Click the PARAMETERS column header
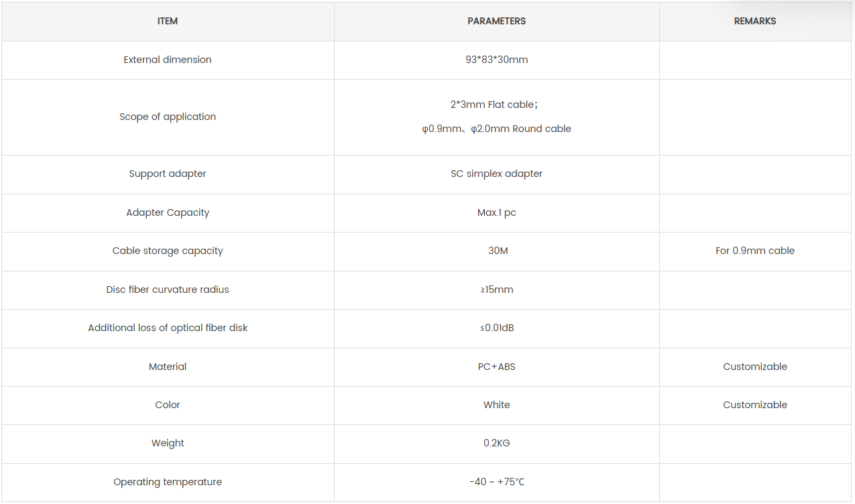Screen dimensions: 855x504 point(497,21)
